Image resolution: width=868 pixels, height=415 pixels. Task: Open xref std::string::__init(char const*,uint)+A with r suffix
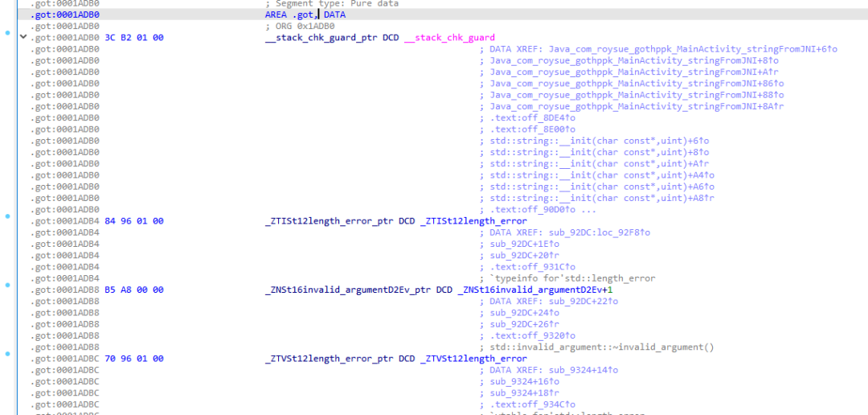pos(600,163)
